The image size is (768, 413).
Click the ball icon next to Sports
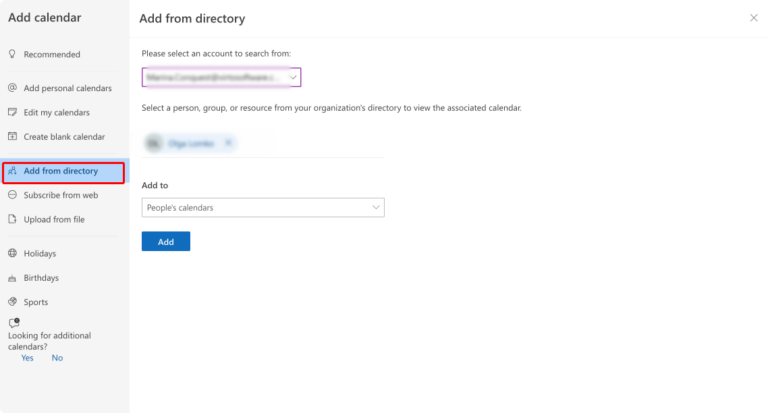click(x=12, y=301)
